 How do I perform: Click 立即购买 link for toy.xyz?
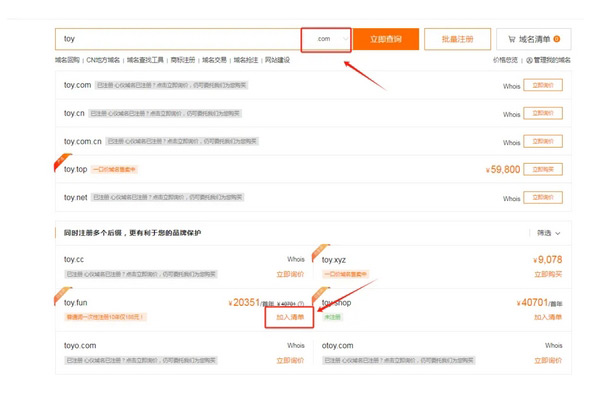(x=548, y=275)
